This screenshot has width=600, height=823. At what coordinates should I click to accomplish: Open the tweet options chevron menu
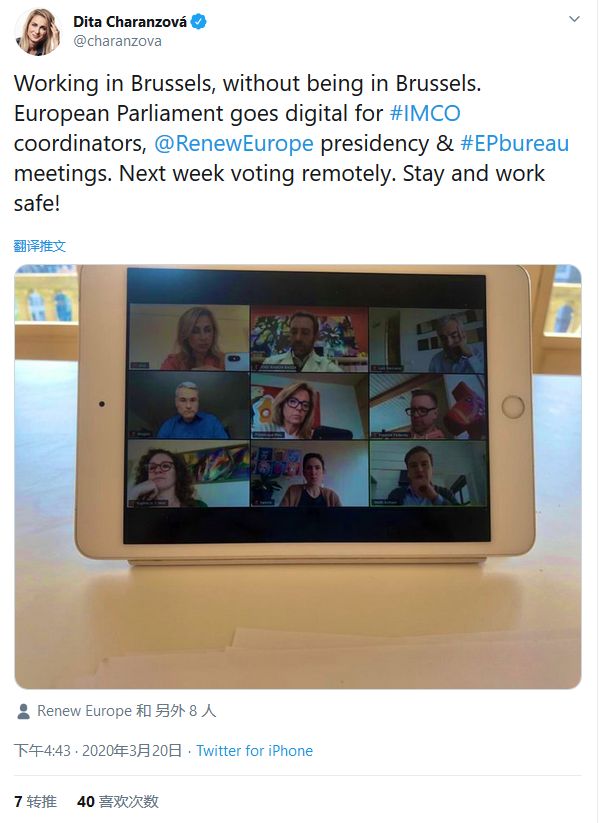tap(574, 19)
